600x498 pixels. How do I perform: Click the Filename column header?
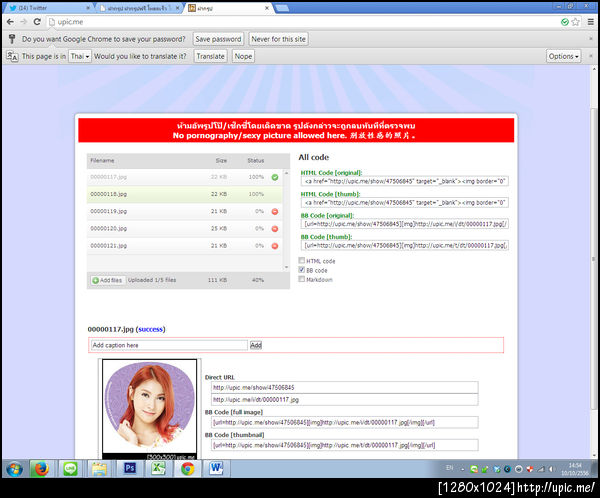pyautogui.click(x=102, y=160)
